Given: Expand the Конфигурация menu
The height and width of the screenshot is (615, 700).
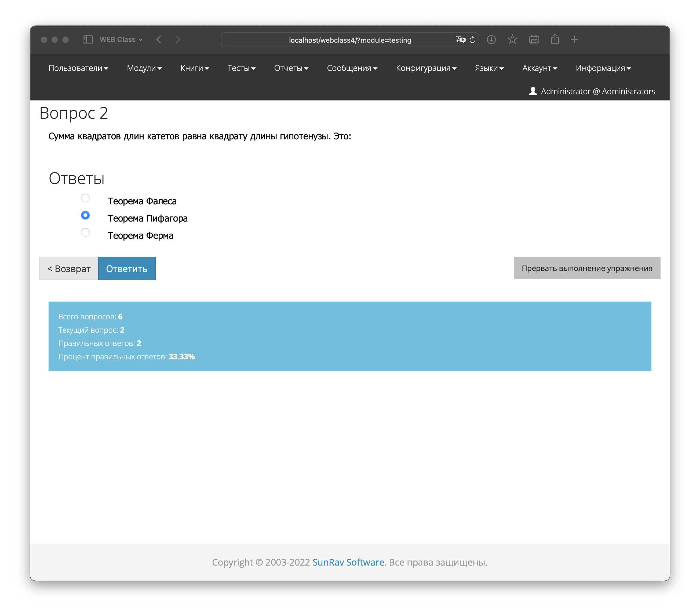Looking at the screenshot, I should point(426,68).
